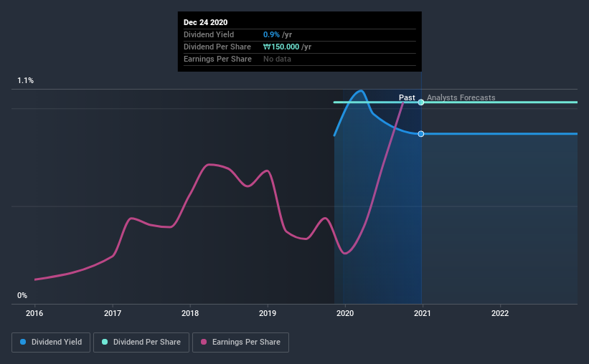
Task: Click the 2018 x-axis label
Action: pos(190,313)
